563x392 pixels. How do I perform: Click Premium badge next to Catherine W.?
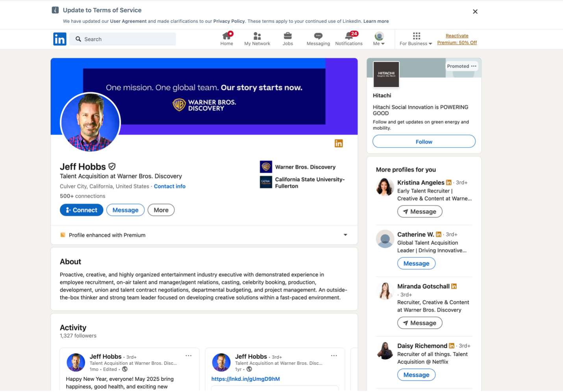pyautogui.click(x=439, y=234)
